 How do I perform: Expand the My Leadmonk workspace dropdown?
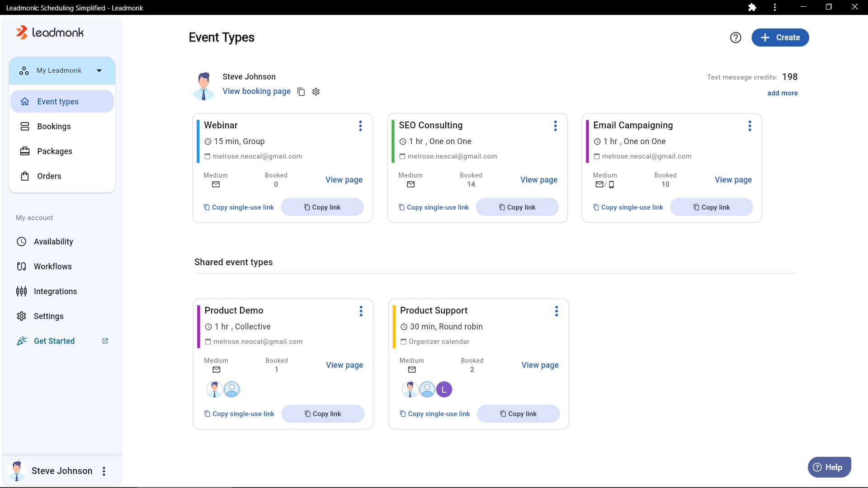coord(62,70)
